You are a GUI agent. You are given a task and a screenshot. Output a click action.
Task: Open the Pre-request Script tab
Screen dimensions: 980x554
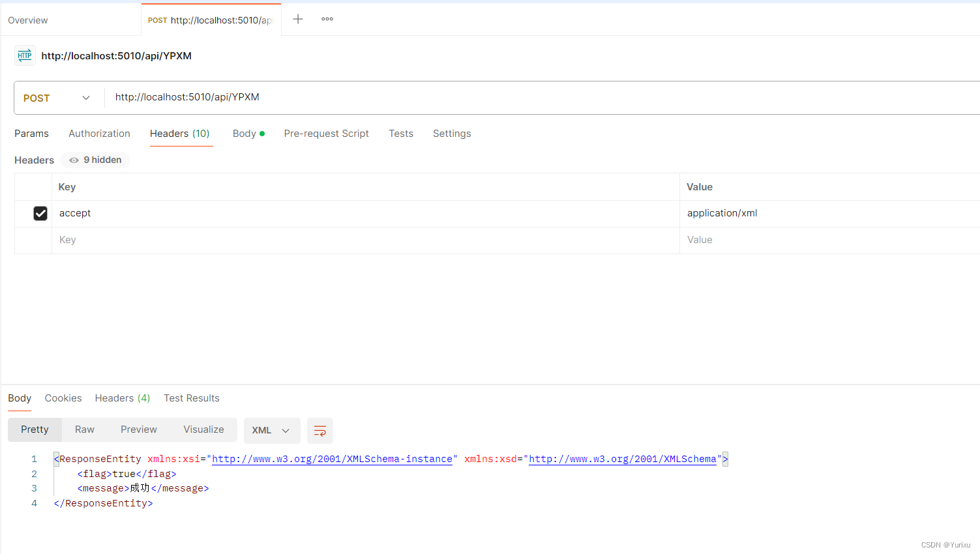tap(326, 134)
